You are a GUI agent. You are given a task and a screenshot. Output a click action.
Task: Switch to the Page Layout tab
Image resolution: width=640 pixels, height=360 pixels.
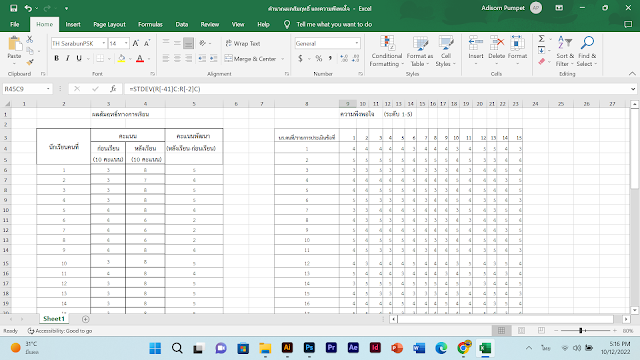pos(109,24)
